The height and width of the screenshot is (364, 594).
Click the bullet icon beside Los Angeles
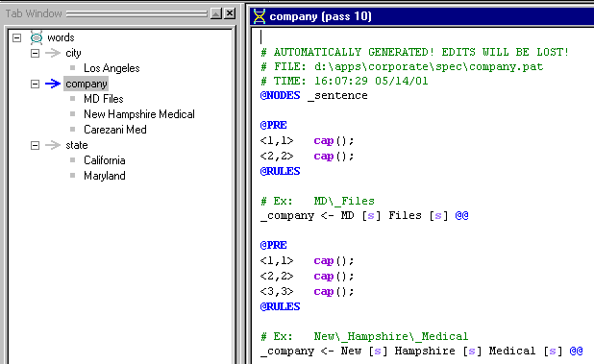pos(72,68)
